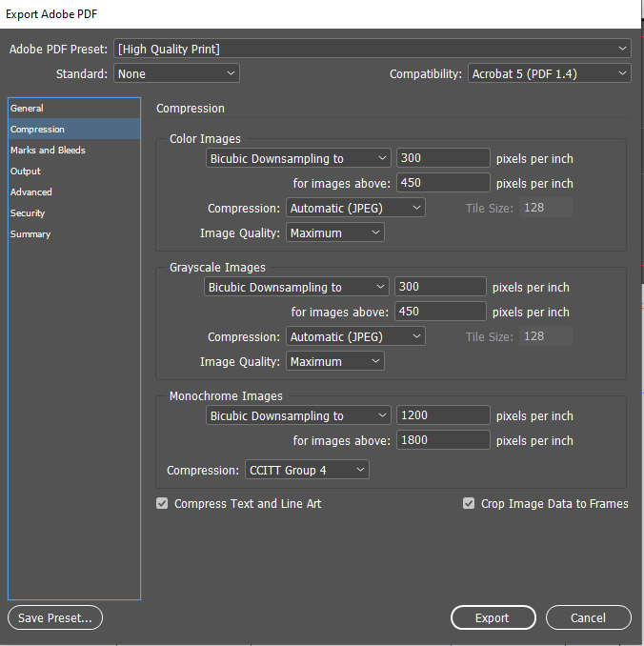The width and height of the screenshot is (644, 646).
Task: Cancel the Export Adobe PDF dialog
Action: click(589, 617)
